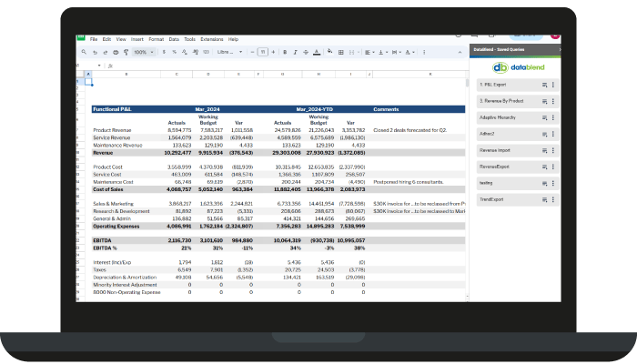Open options for '3. Revenue By Product'
Image resolution: width=637 pixels, height=364 pixels.
(x=553, y=101)
